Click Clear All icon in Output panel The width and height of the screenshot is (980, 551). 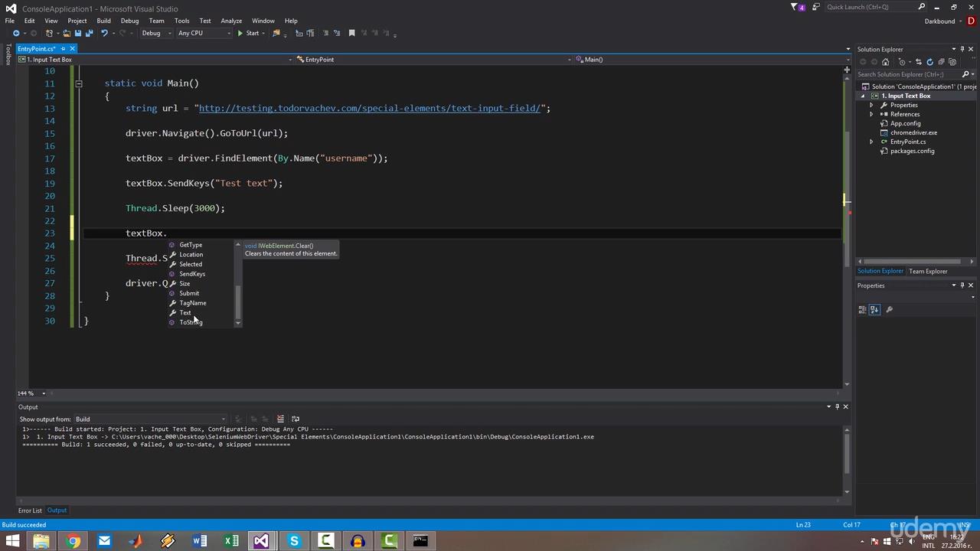pyautogui.click(x=280, y=419)
